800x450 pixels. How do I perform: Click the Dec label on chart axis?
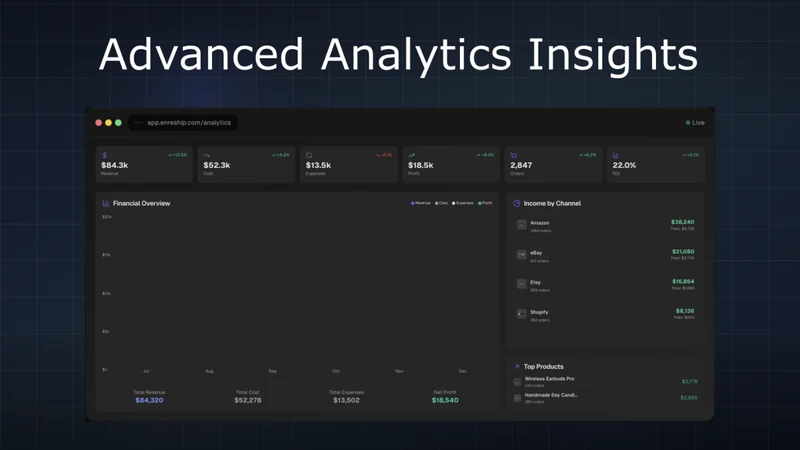pyautogui.click(x=462, y=371)
